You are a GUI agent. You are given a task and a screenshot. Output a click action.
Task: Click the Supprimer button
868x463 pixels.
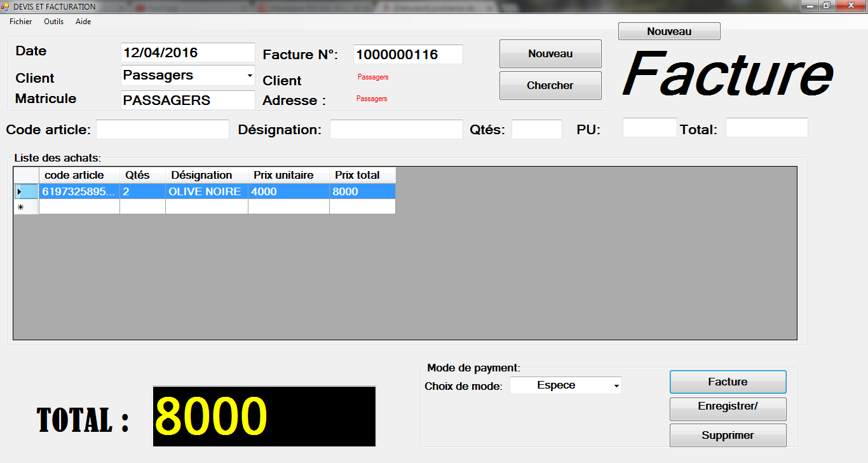click(728, 435)
